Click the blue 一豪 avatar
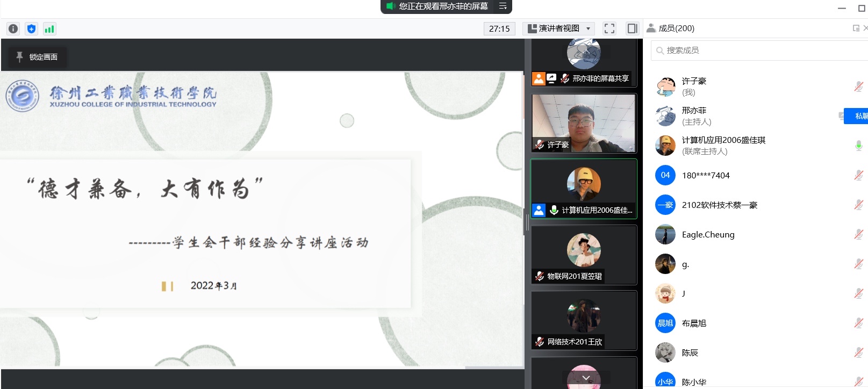 coord(665,205)
